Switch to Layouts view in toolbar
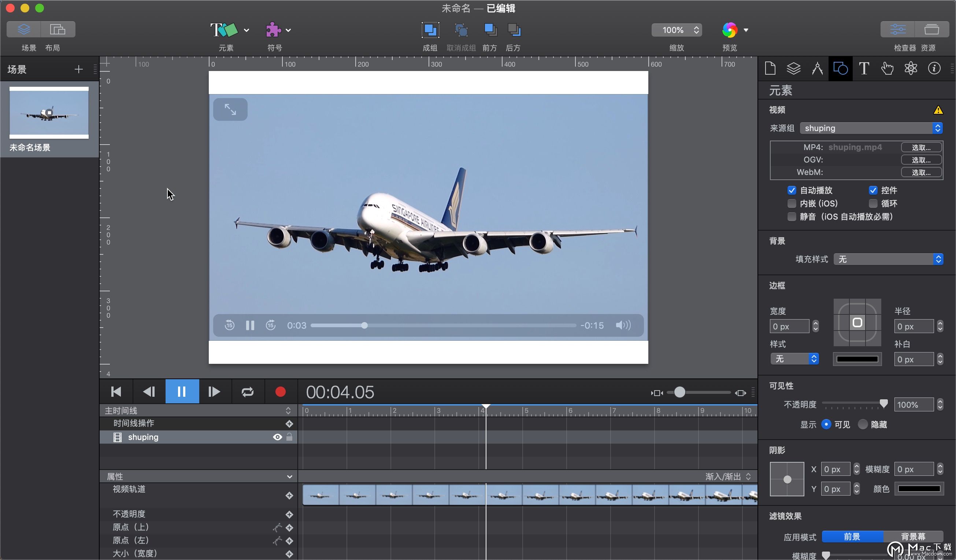This screenshot has height=560, width=956. [58, 29]
